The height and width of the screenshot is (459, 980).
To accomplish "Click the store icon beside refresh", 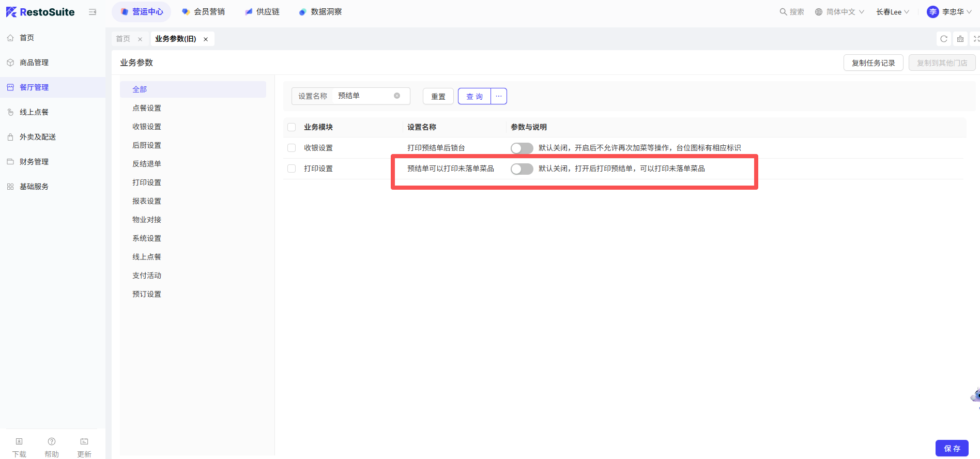I will [960, 39].
